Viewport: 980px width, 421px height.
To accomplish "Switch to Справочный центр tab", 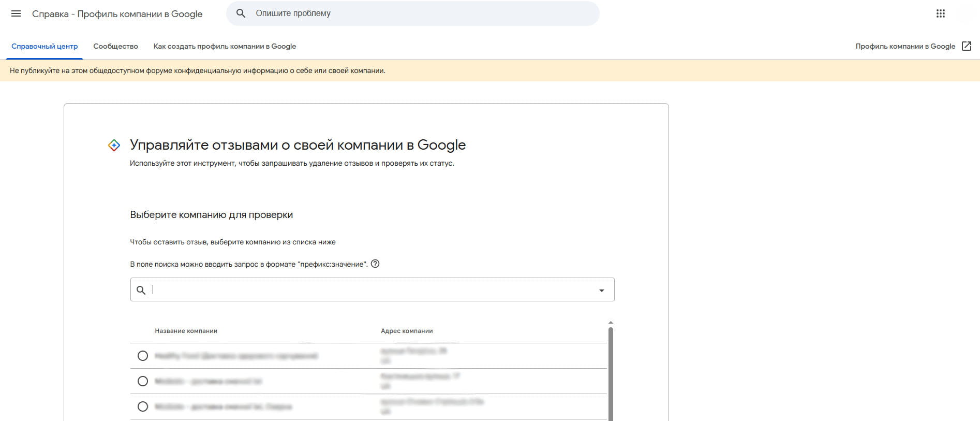I will pyautogui.click(x=44, y=46).
